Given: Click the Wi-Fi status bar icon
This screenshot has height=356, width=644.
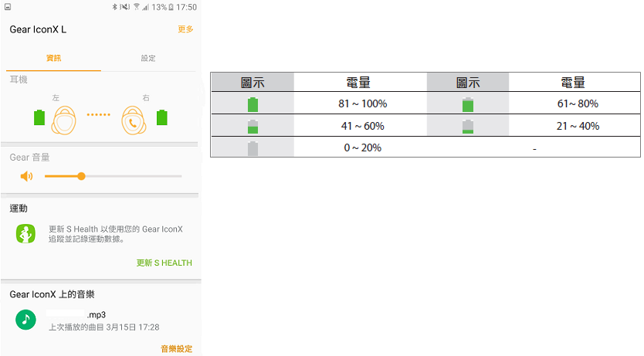Looking at the screenshot, I should click(137, 7).
